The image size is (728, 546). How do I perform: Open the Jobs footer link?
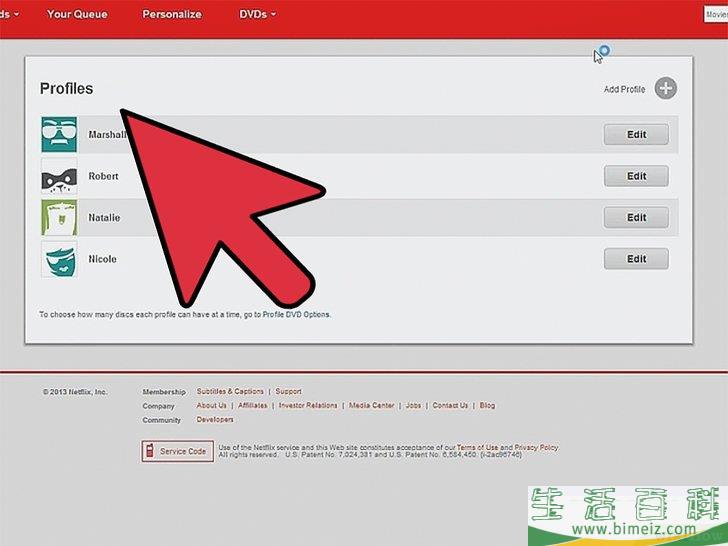(413, 405)
